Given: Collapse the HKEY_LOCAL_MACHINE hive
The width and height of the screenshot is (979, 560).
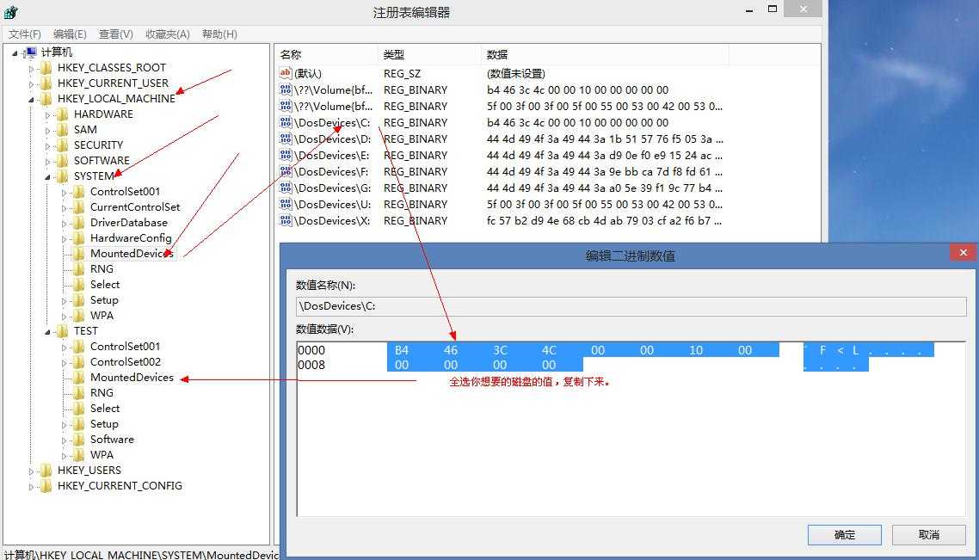Looking at the screenshot, I should tap(31, 99).
